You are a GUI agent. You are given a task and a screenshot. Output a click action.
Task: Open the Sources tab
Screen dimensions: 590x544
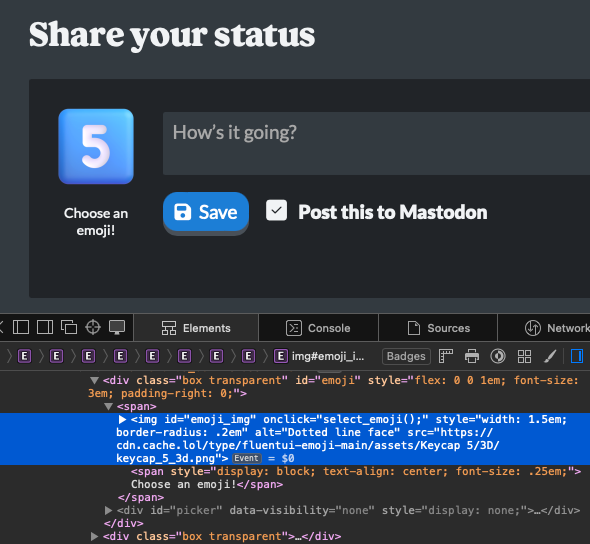[x=438, y=328]
